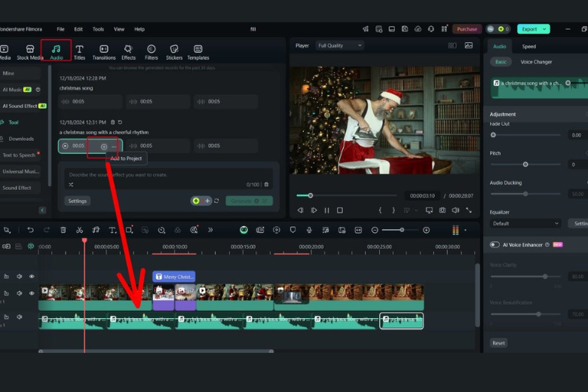The height and width of the screenshot is (392, 588).
Task: Switch to the Speed tab
Action: pyautogui.click(x=528, y=47)
